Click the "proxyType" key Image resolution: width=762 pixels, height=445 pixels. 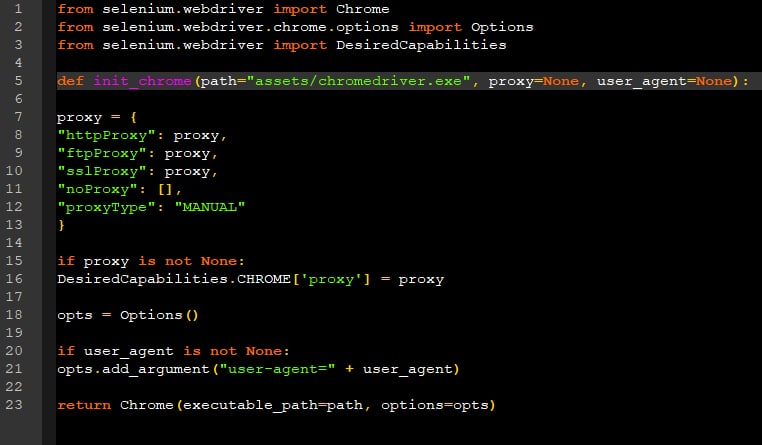click(x=106, y=207)
